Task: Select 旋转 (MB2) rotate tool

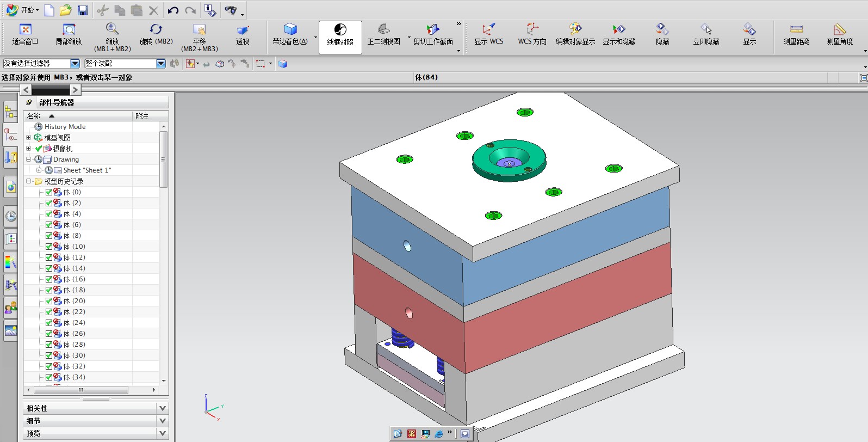Action: (x=156, y=35)
